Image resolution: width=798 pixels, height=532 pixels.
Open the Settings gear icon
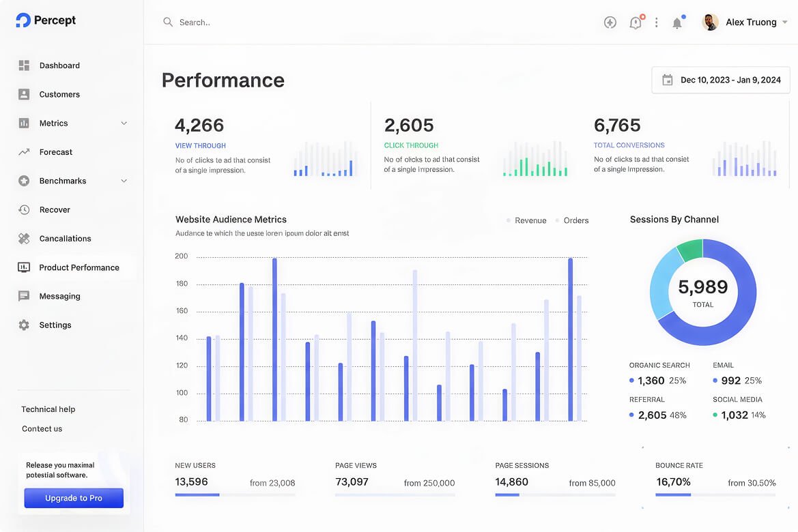pos(24,325)
